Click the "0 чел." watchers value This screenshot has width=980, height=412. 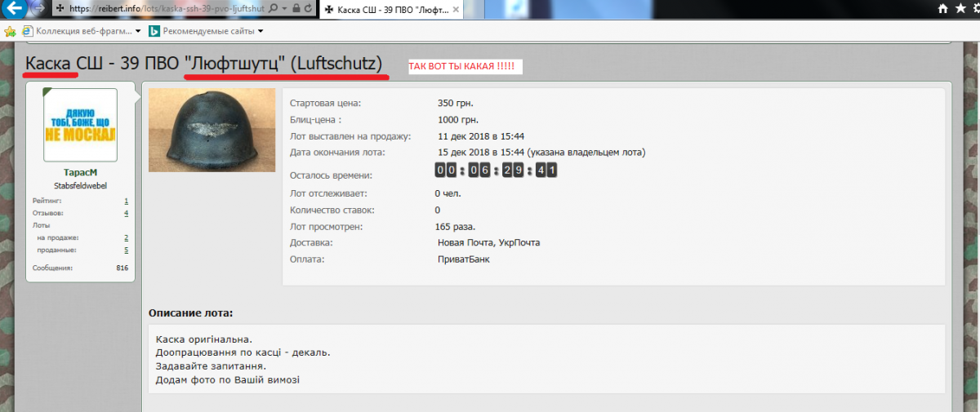[448, 193]
